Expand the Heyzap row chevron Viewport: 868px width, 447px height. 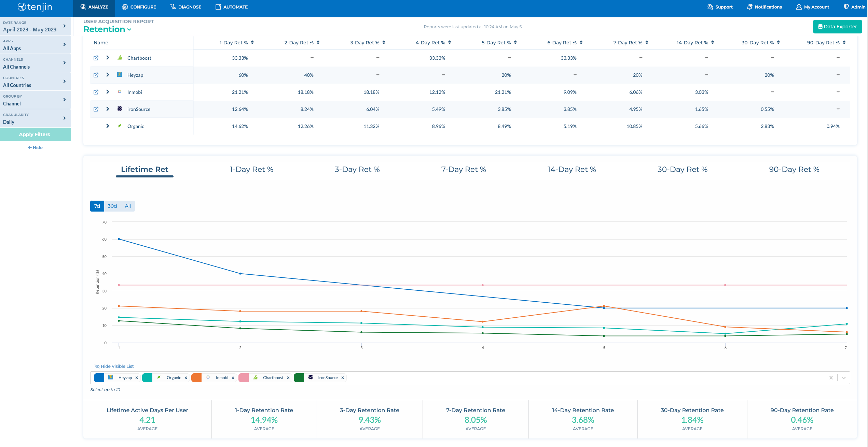click(108, 75)
